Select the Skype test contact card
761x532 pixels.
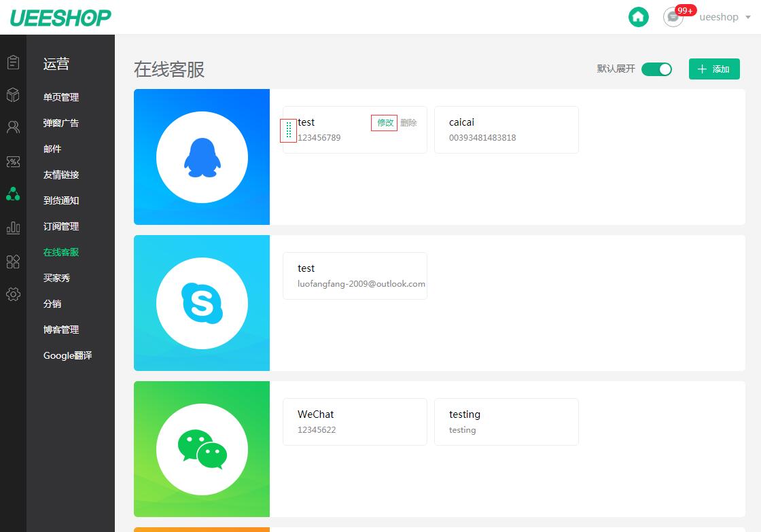pos(355,276)
